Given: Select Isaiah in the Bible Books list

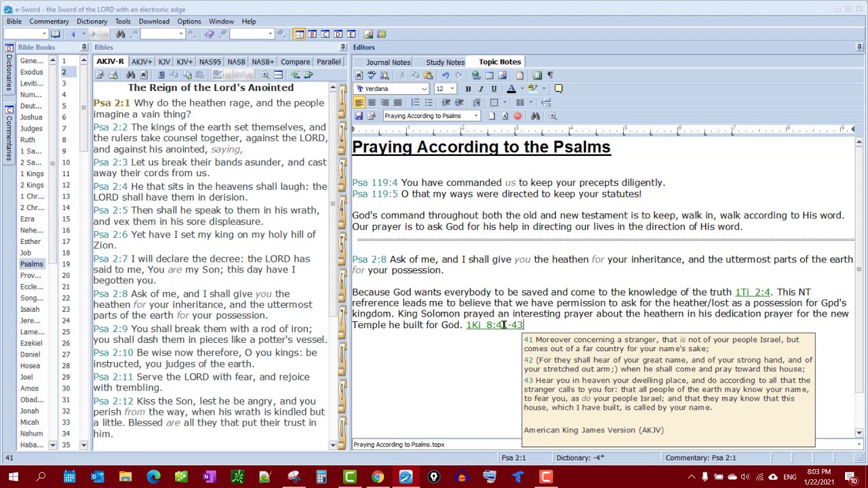Looking at the screenshot, I should pyautogui.click(x=30, y=309).
